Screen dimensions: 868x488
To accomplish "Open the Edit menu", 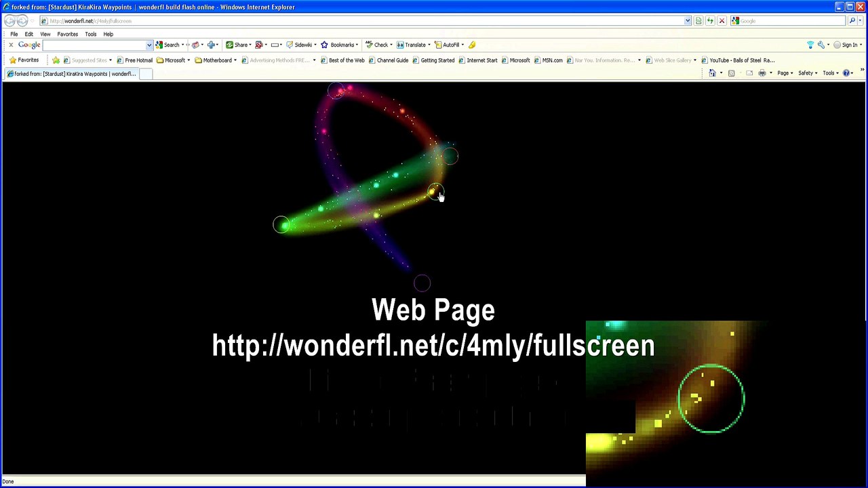I will tap(29, 34).
